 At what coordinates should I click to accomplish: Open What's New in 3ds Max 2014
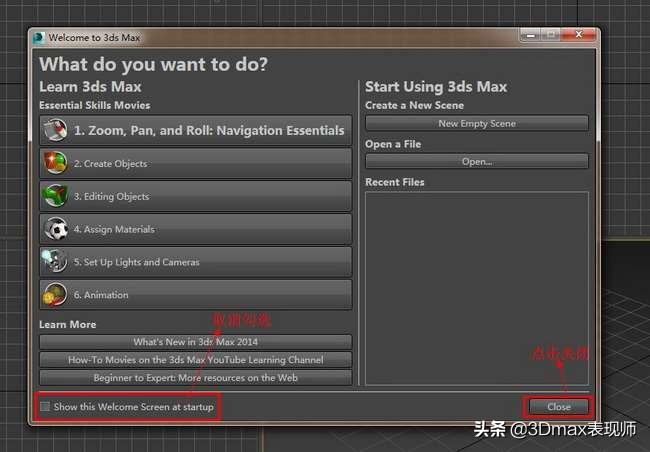(196, 342)
